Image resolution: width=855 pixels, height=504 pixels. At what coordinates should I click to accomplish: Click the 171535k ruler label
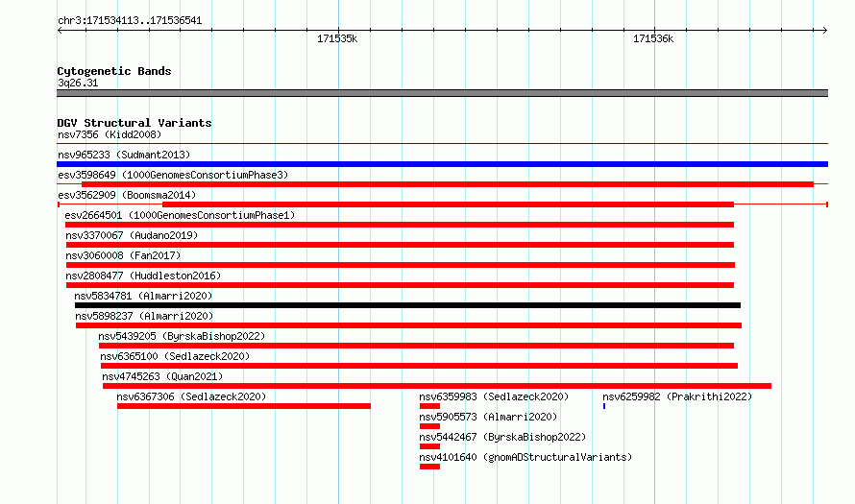click(337, 38)
